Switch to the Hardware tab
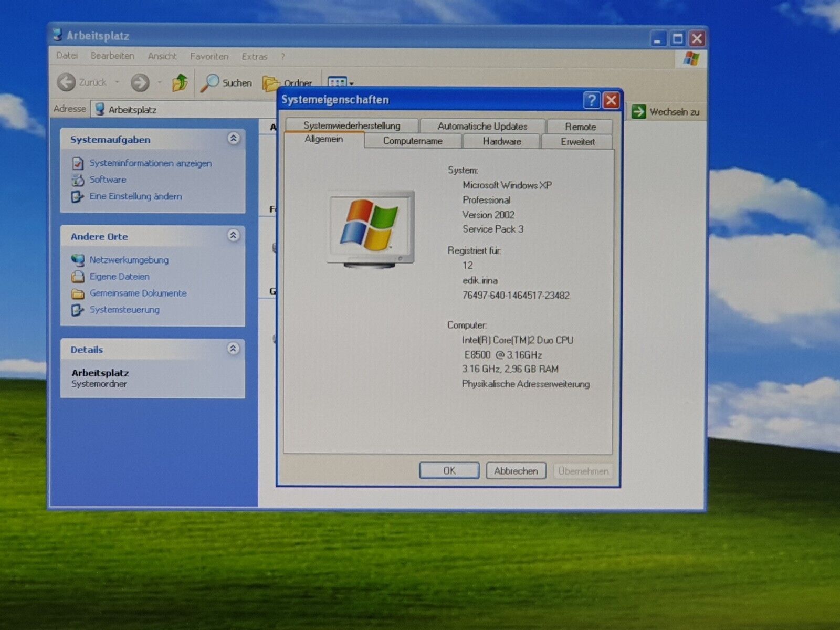The width and height of the screenshot is (840, 630). [x=502, y=141]
